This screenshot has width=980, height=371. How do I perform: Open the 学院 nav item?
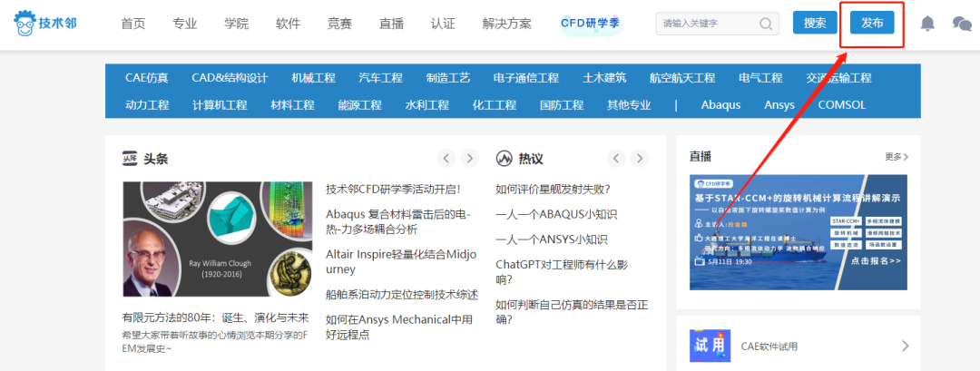click(236, 24)
